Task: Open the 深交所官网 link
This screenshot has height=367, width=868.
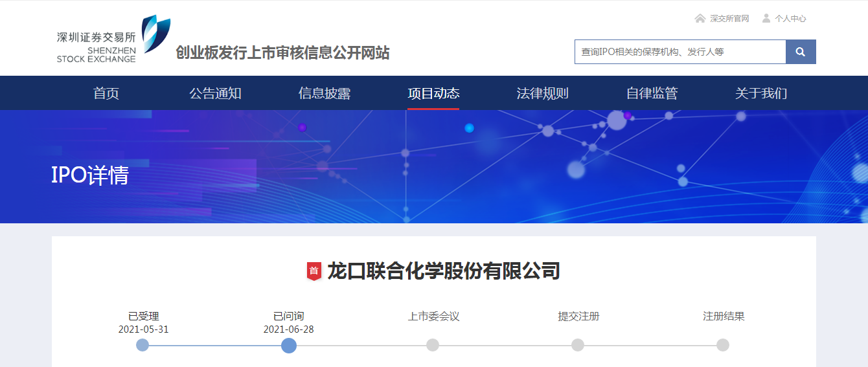Action: (729, 19)
